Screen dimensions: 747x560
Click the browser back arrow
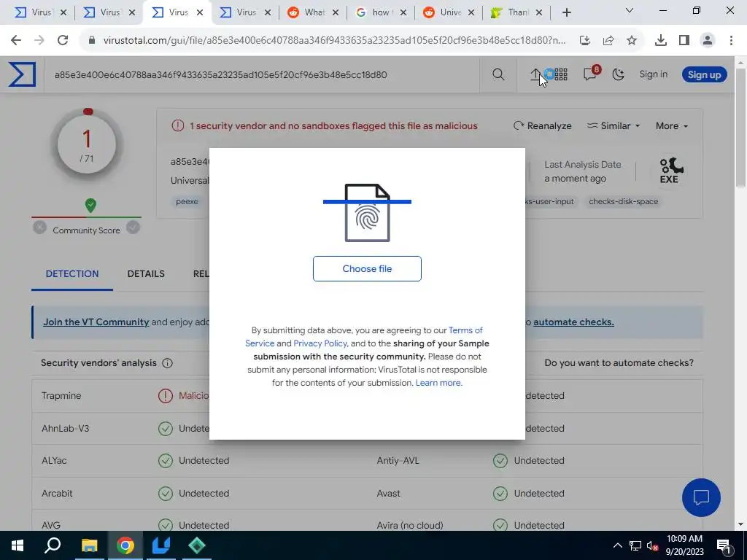16,40
